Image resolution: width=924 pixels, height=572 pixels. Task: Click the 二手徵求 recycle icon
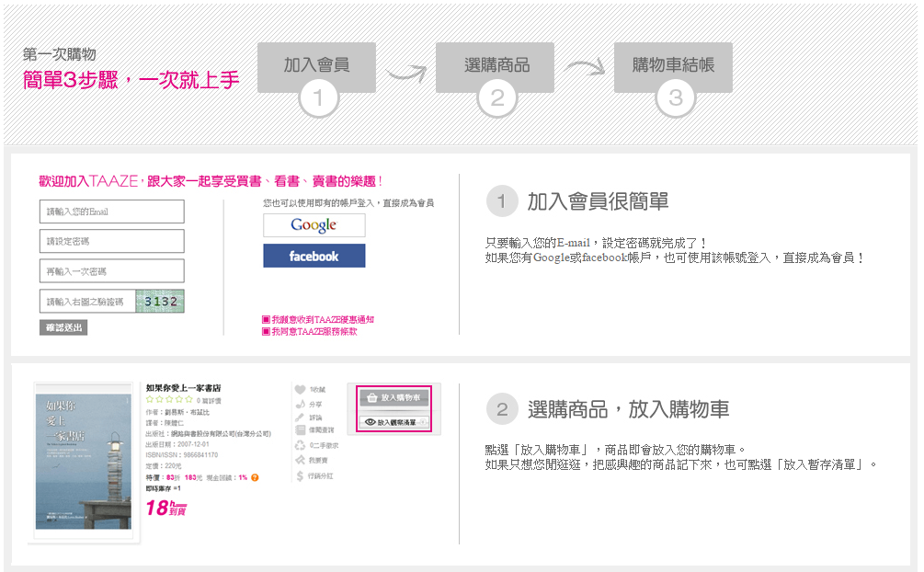point(300,445)
